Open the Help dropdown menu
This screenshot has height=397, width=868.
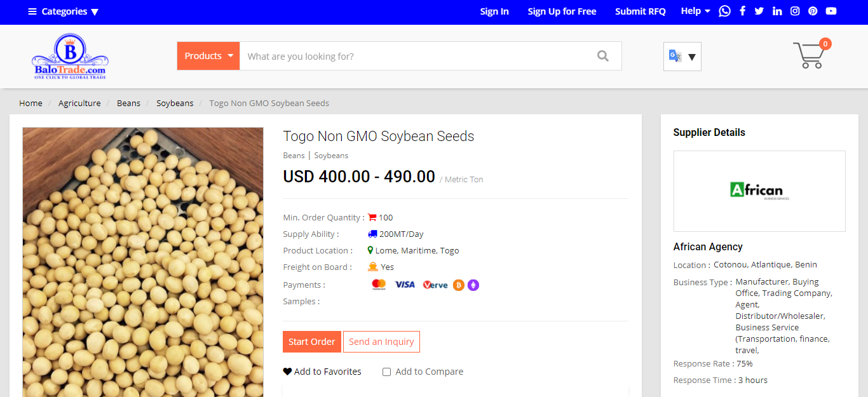click(x=696, y=11)
